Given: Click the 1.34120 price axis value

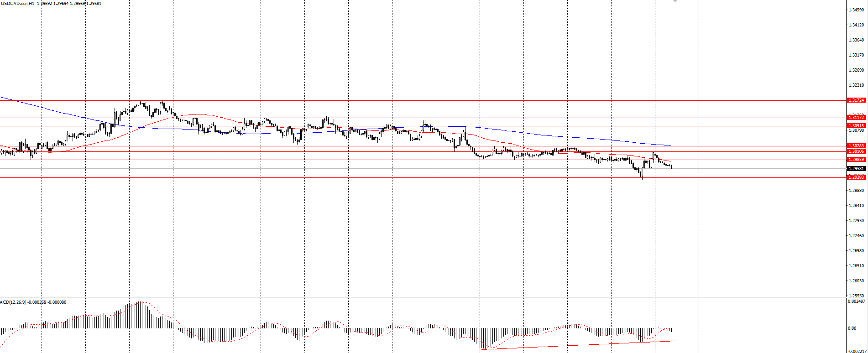Looking at the screenshot, I should [856, 25].
